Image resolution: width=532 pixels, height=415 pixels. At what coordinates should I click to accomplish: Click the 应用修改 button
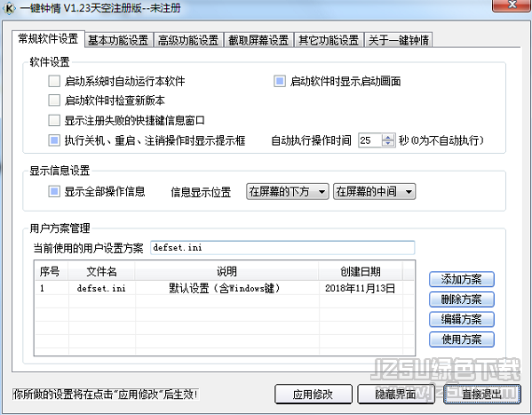tap(314, 395)
